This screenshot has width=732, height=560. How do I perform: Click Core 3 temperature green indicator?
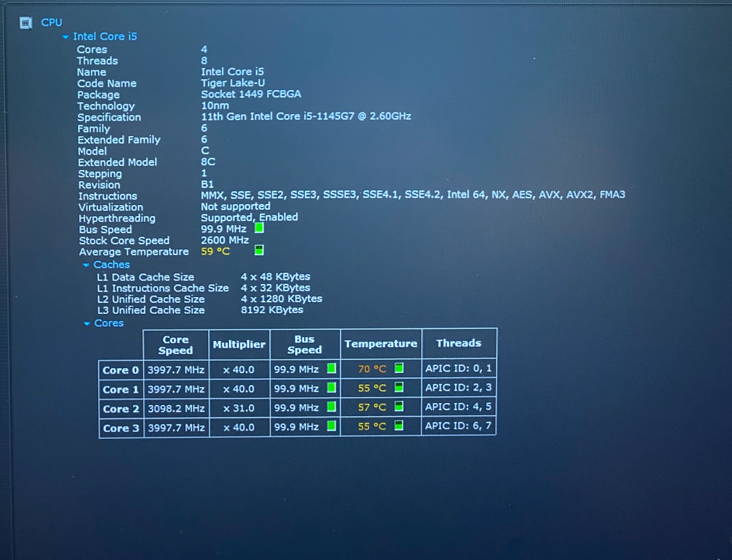[x=399, y=425]
